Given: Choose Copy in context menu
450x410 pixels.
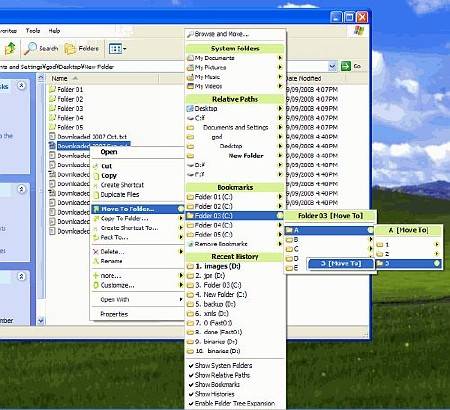Looking at the screenshot, I should click(109, 175).
